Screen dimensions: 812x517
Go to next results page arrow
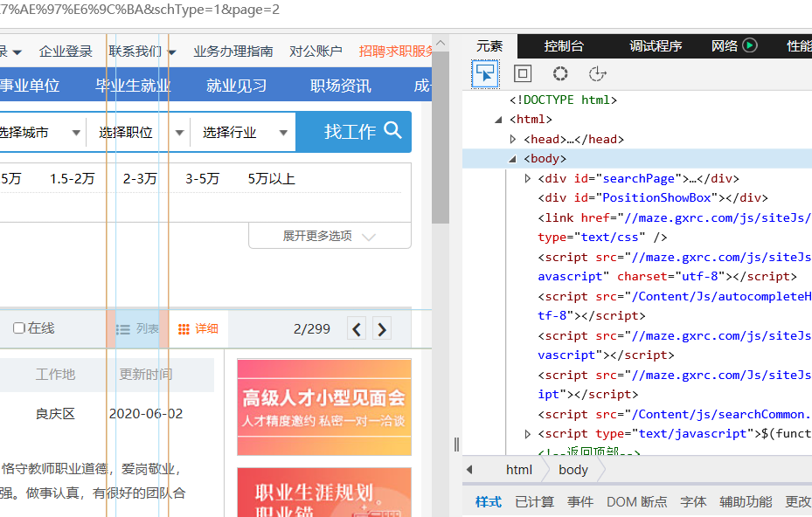(382, 328)
